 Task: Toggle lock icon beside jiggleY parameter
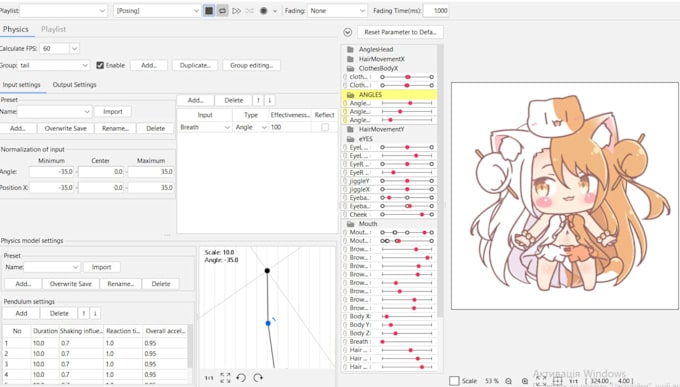click(345, 181)
